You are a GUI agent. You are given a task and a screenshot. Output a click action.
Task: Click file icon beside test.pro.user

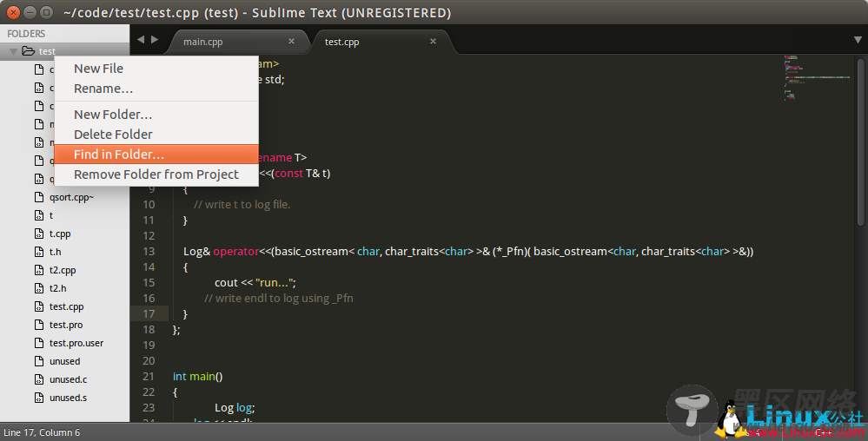tap(39, 344)
